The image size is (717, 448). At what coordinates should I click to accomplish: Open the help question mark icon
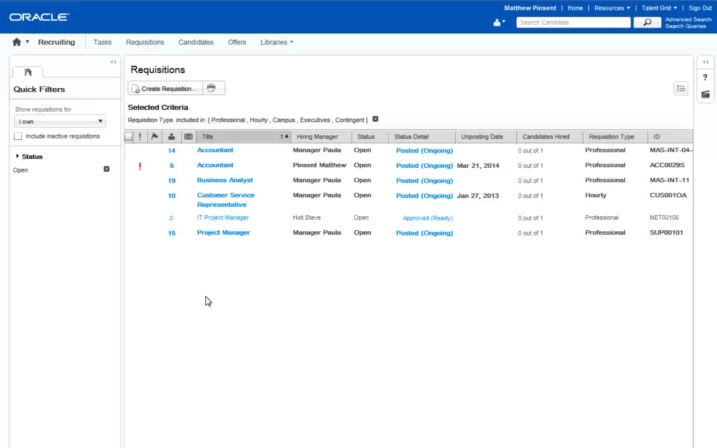point(705,77)
